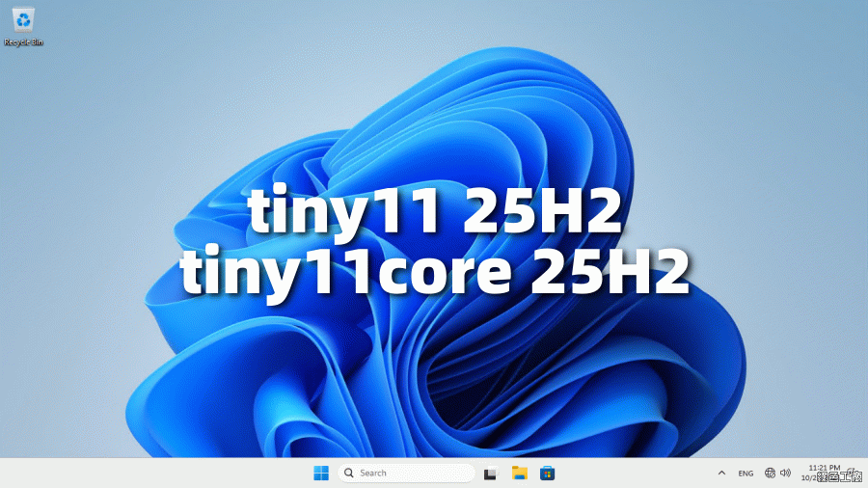Open the Windows Start menu

point(321,473)
